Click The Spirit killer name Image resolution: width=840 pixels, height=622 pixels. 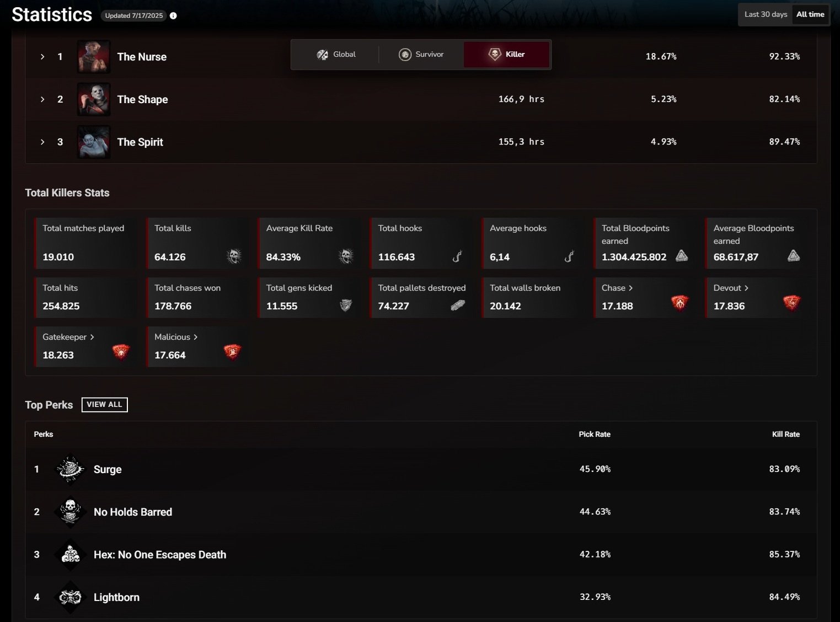click(140, 142)
